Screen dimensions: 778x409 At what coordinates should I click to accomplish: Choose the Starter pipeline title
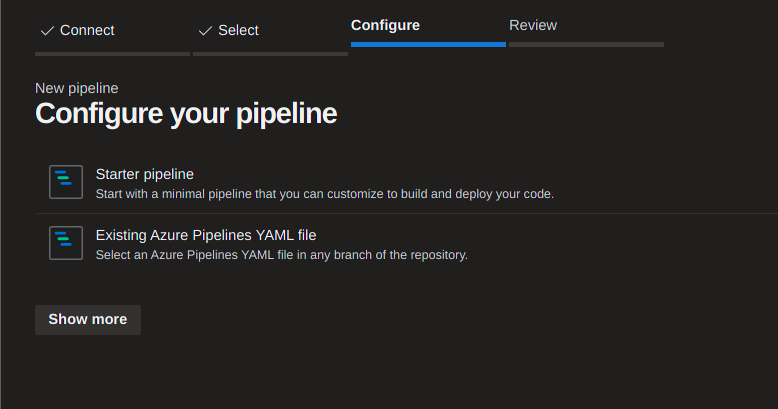pos(144,174)
